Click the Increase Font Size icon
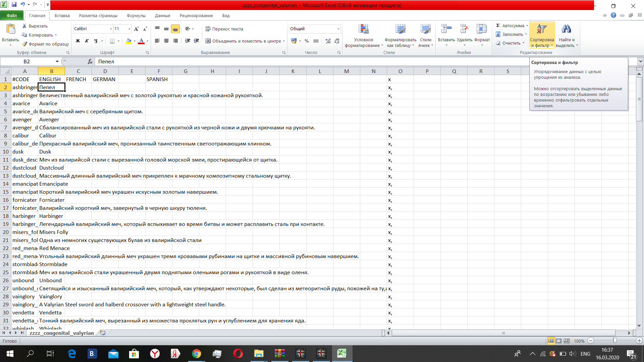This screenshot has width=644, height=362. (x=136, y=29)
